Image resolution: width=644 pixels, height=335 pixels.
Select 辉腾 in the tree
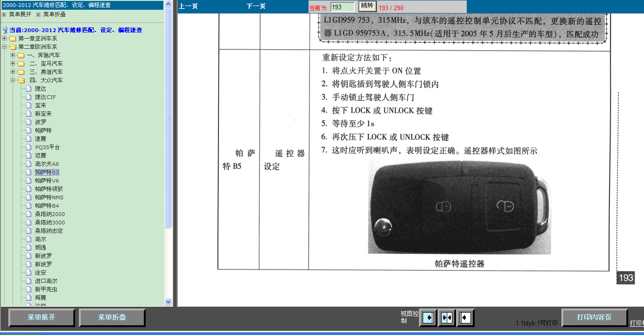(x=40, y=298)
